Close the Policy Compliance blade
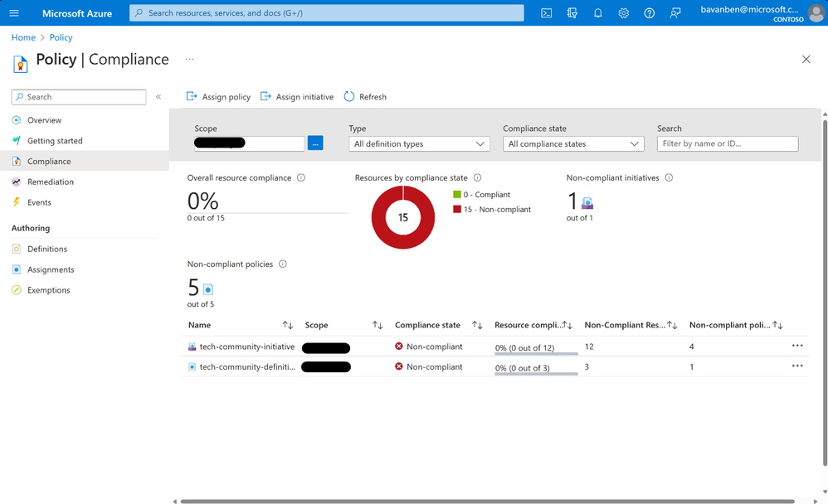This screenshot has width=828, height=504. click(x=806, y=59)
